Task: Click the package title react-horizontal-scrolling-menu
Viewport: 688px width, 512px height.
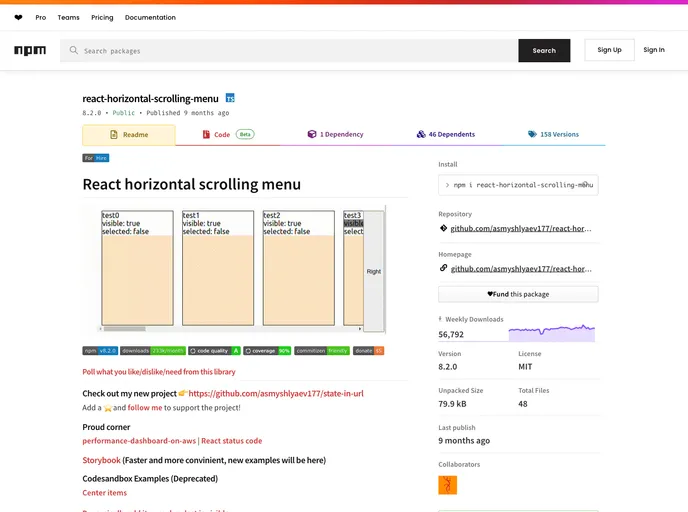Action: coord(150,99)
